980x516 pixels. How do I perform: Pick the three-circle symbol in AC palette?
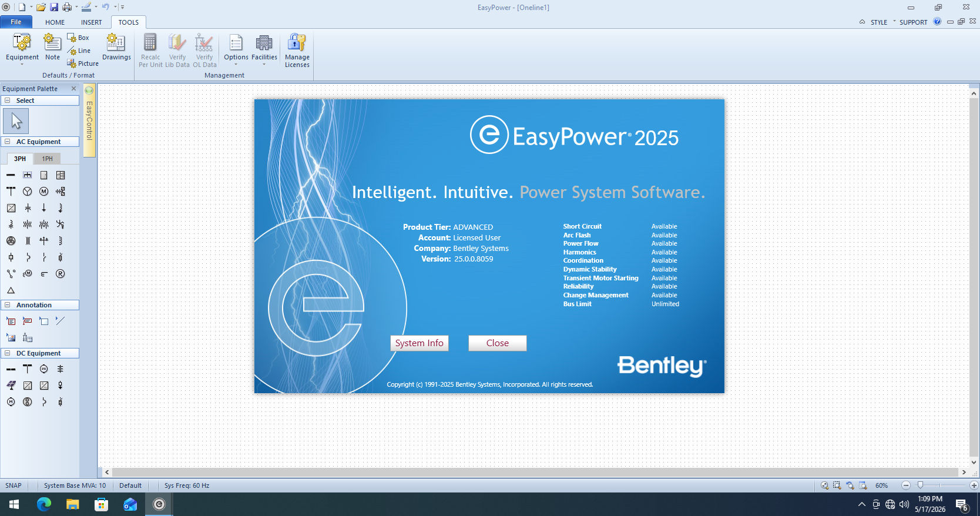coord(11,241)
